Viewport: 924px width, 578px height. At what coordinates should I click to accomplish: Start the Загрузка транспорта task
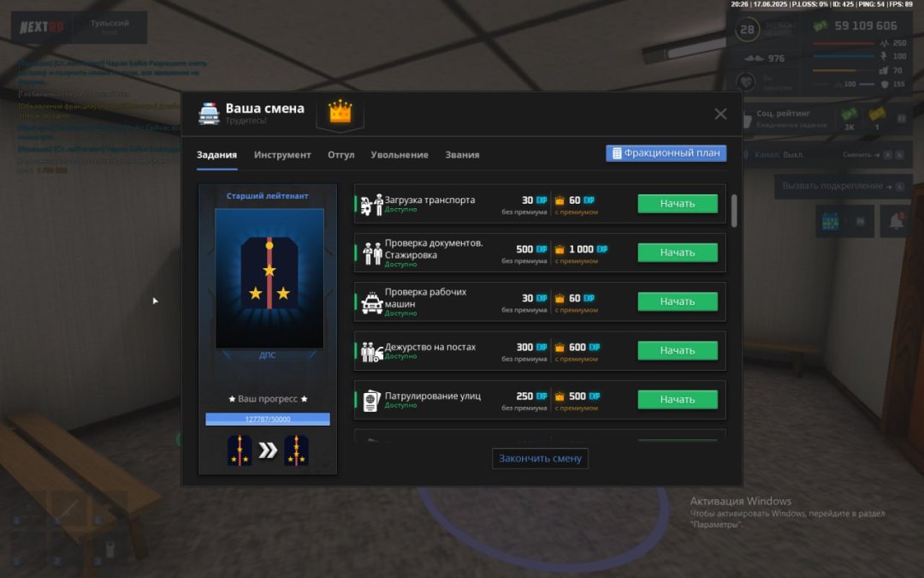pyautogui.click(x=678, y=204)
